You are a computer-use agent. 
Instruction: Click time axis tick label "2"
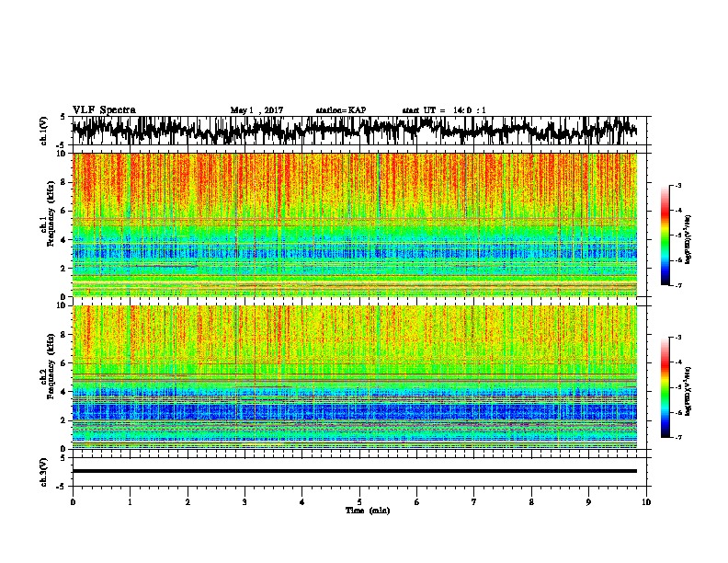188,502
